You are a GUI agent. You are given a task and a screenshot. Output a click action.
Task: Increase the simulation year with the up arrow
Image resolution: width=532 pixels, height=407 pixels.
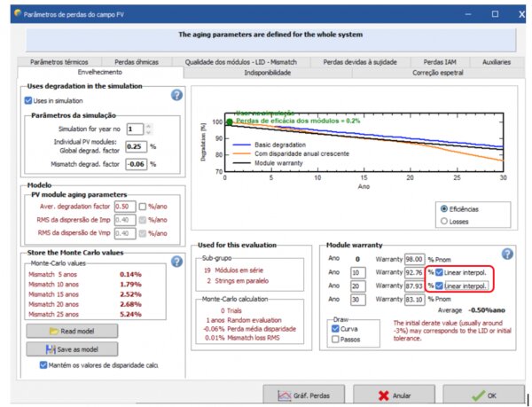(x=148, y=125)
